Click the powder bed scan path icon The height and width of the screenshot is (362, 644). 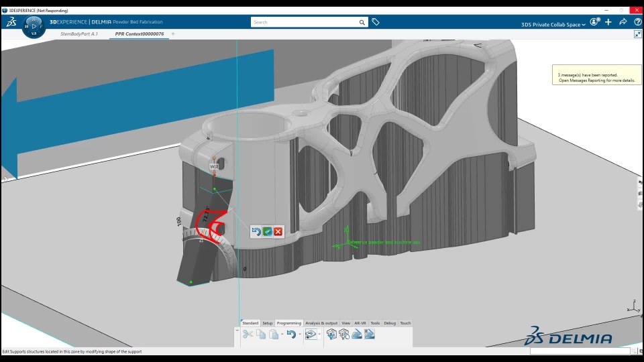point(356,335)
